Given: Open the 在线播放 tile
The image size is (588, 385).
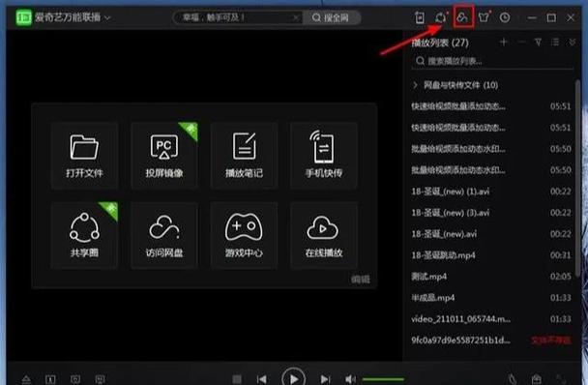Looking at the screenshot, I should tap(324, 235).
